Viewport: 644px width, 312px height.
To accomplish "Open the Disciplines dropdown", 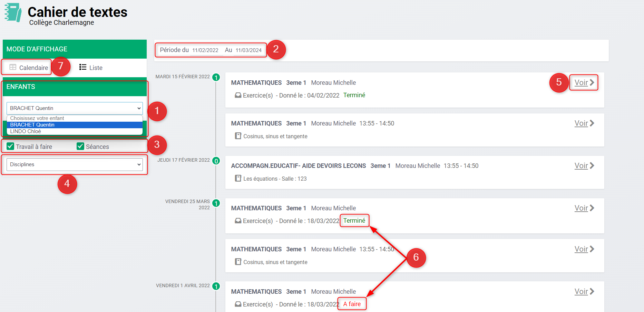I will coord(75,164).
